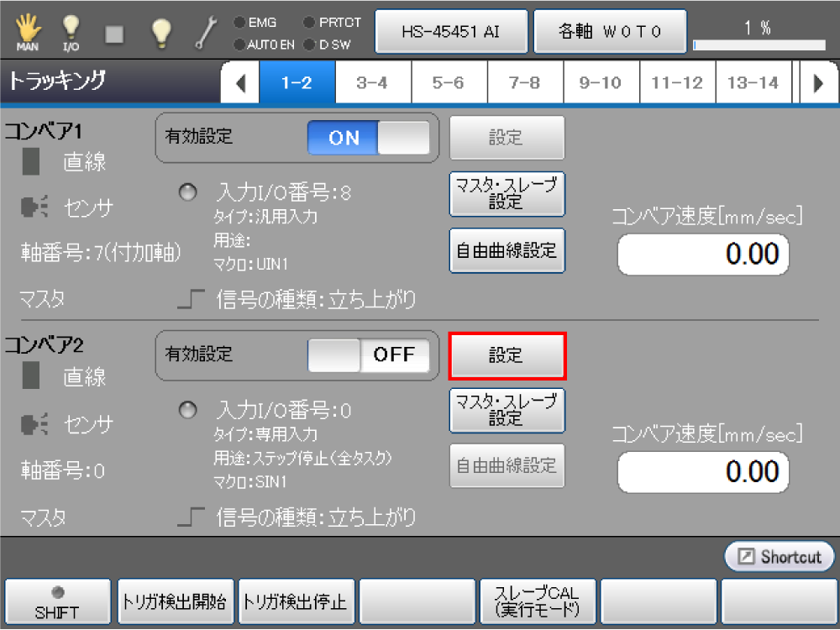Open the 各軸 W0 T0 coordinate selector

point(611,32)
